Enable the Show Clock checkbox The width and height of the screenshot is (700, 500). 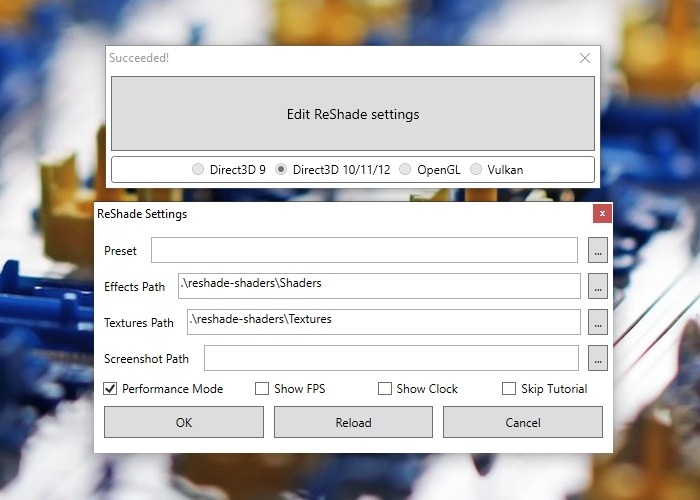coord(385,388)
